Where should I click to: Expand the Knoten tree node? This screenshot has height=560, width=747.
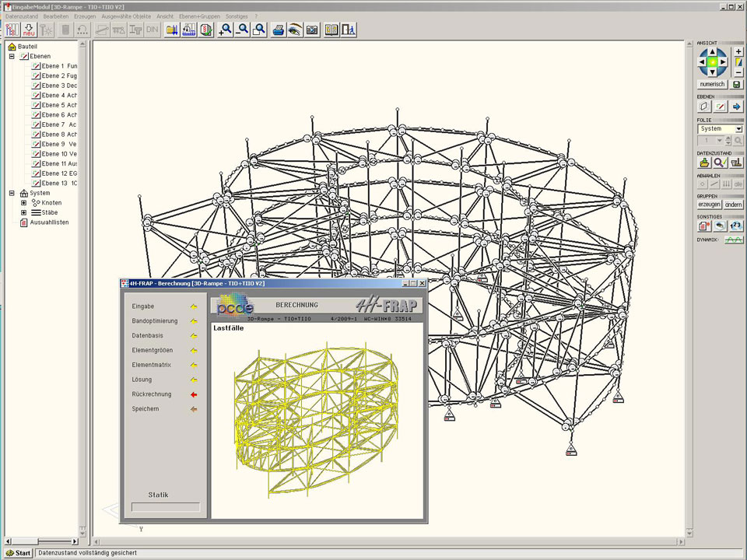point(23,202)
